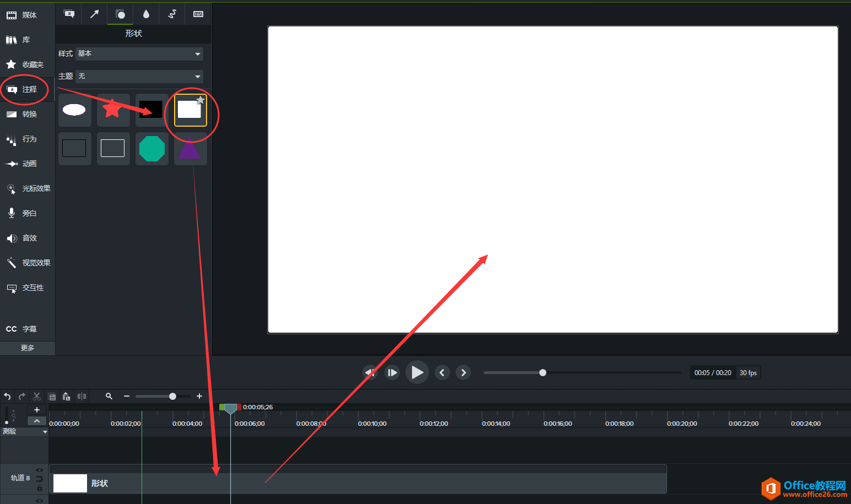Viewport: 851px width, 504px height.
Task: Paste media onto the timeline
Action: click(x=67, y=397)
